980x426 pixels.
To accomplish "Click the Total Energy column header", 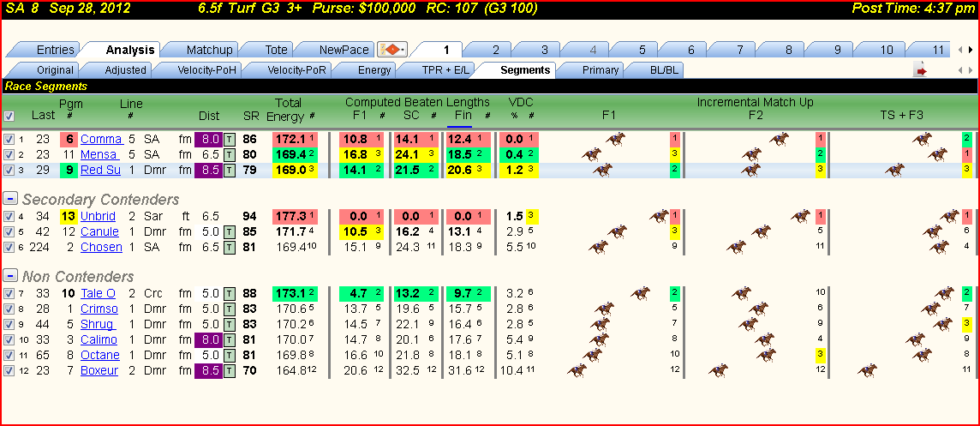I will (x=288, y=110).
